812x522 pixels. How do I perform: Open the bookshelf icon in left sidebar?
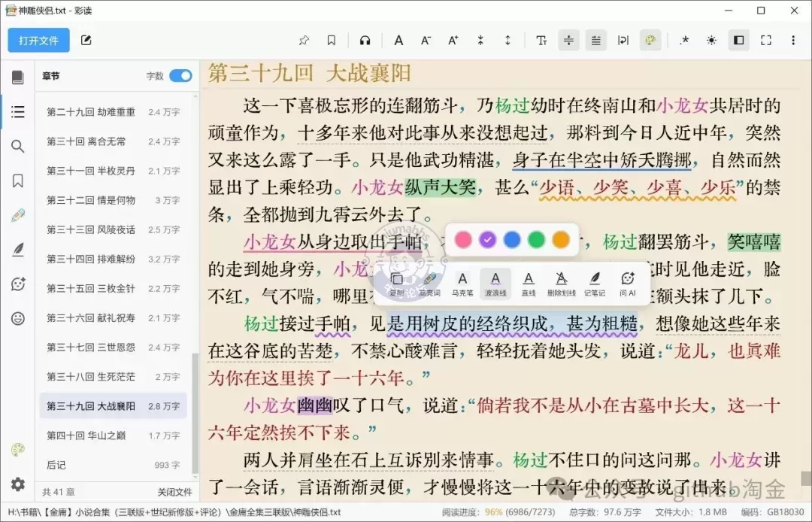(x=17, y=77)
